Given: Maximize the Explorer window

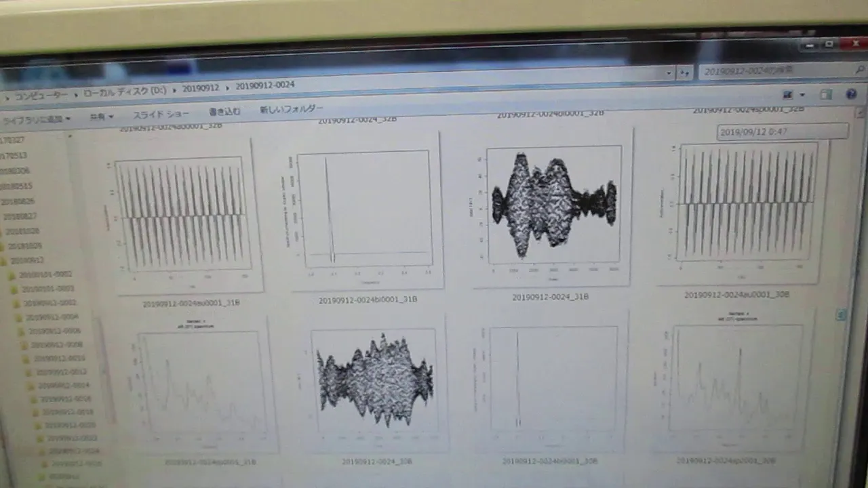Looking at the screenshot, I should (x=829, y=43).
